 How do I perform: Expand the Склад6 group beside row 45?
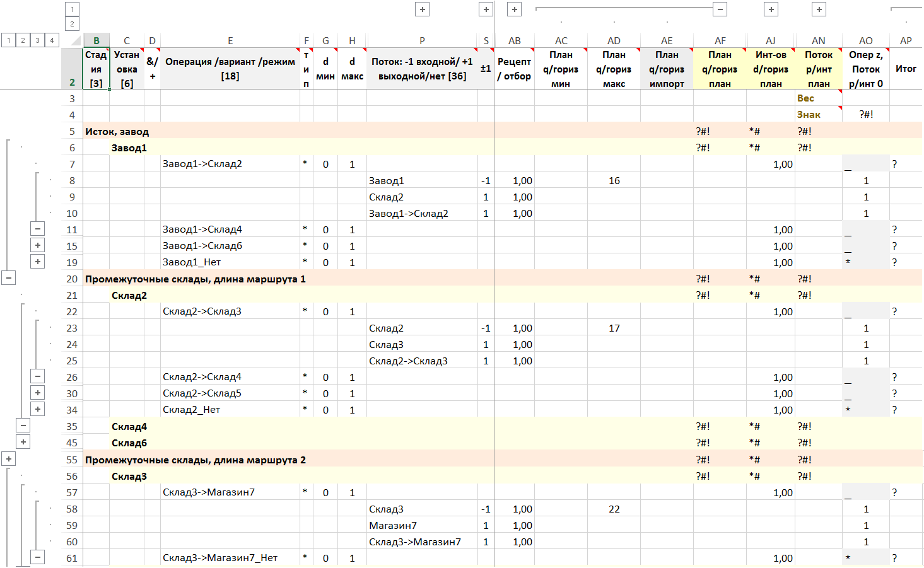click(23, 443)
